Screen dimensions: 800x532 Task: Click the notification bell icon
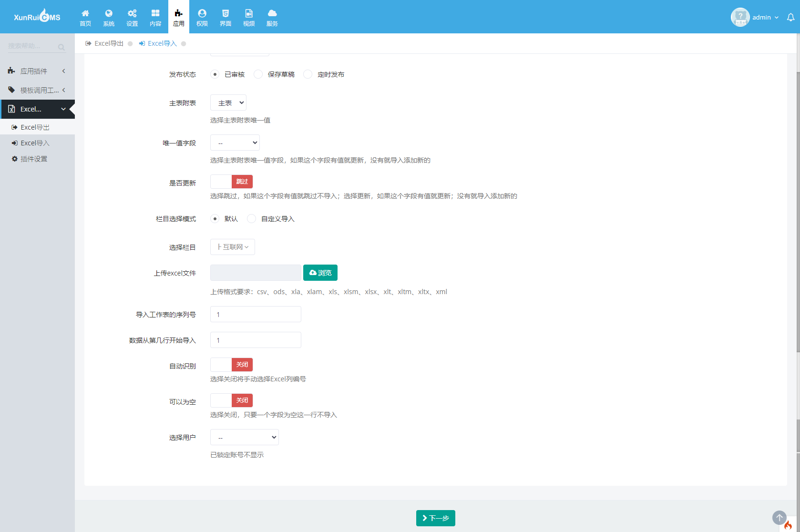point(790,17)
